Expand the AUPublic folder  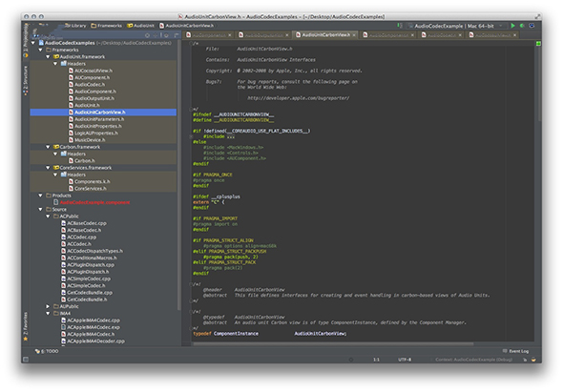tap(48, 306)
